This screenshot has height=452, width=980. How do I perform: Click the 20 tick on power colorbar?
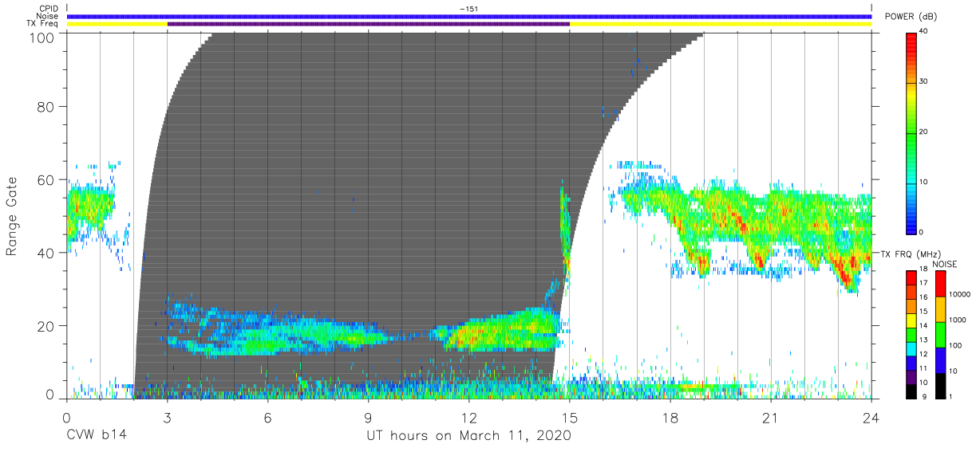point(923,132)
